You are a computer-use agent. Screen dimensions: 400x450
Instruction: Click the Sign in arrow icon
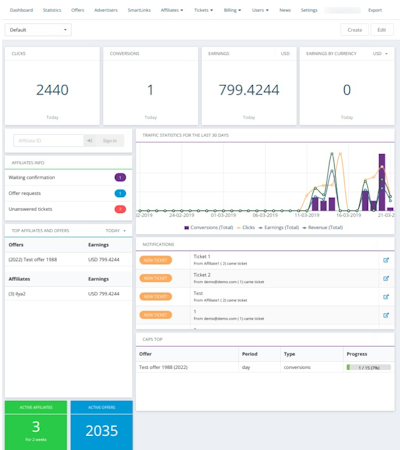click(89, 141)
